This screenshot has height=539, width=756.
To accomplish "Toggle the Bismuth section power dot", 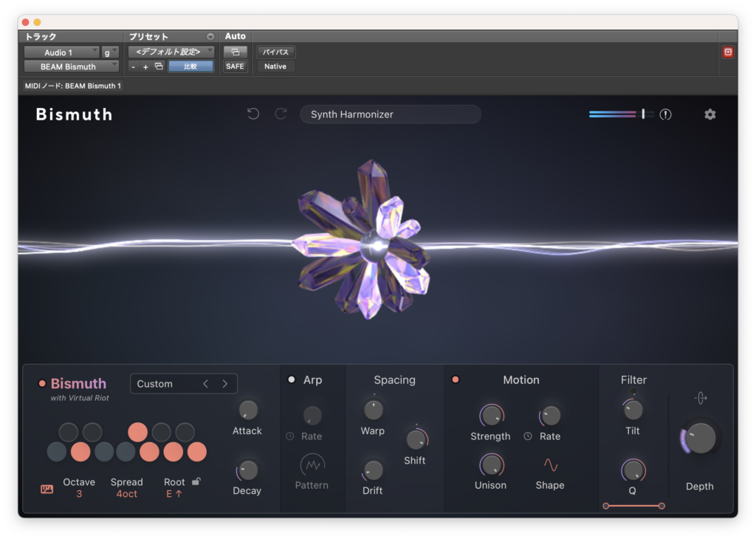I will 42,383.
